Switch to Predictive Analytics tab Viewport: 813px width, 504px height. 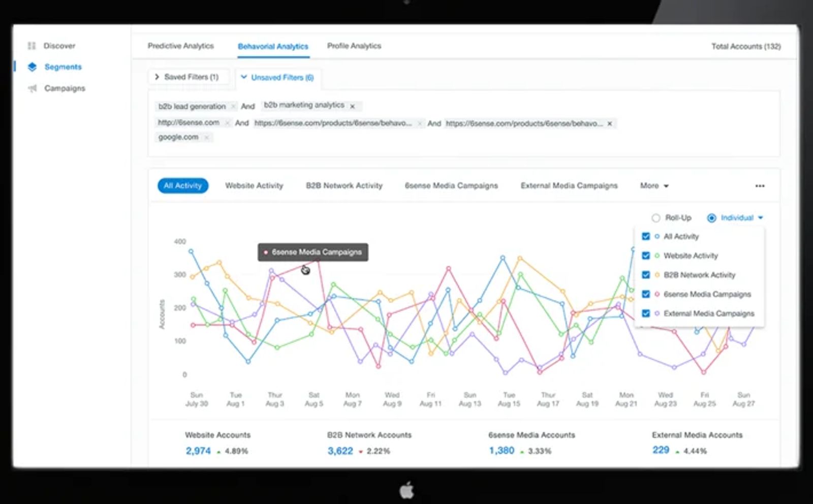[181, 46]
